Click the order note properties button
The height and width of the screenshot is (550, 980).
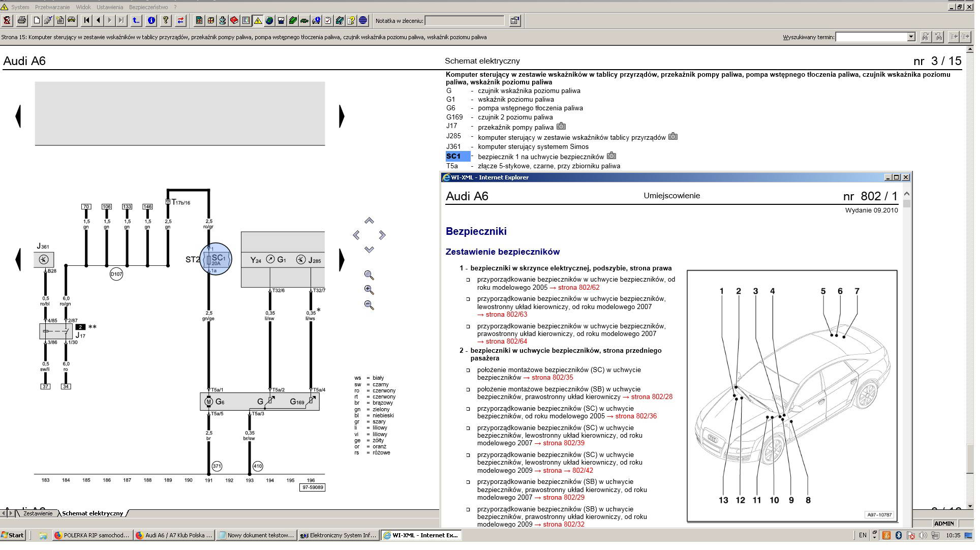pyautogui.click(x=515, y=21)
